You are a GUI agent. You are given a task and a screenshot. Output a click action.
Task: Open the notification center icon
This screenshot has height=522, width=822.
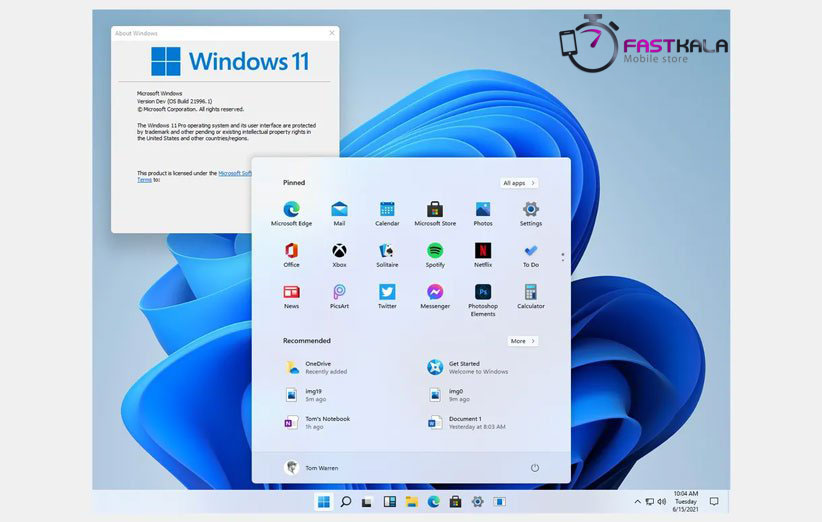pos(713,502)
